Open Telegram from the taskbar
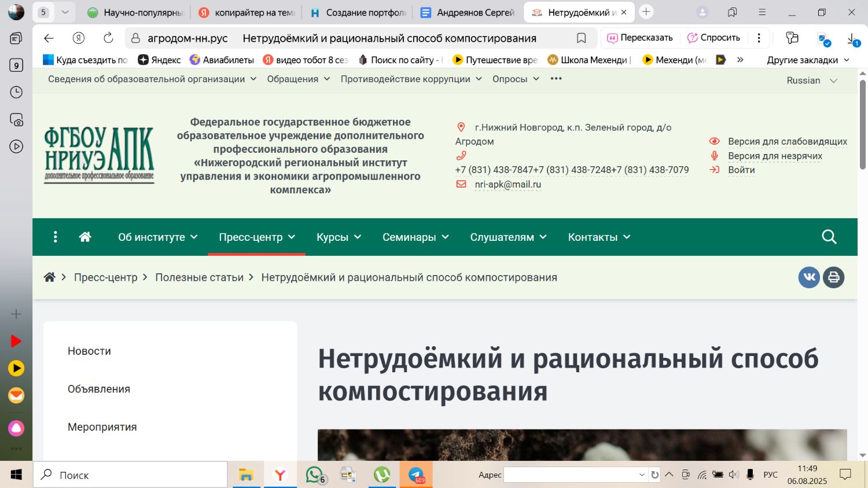868x488 pixels. tap(416, 475)
